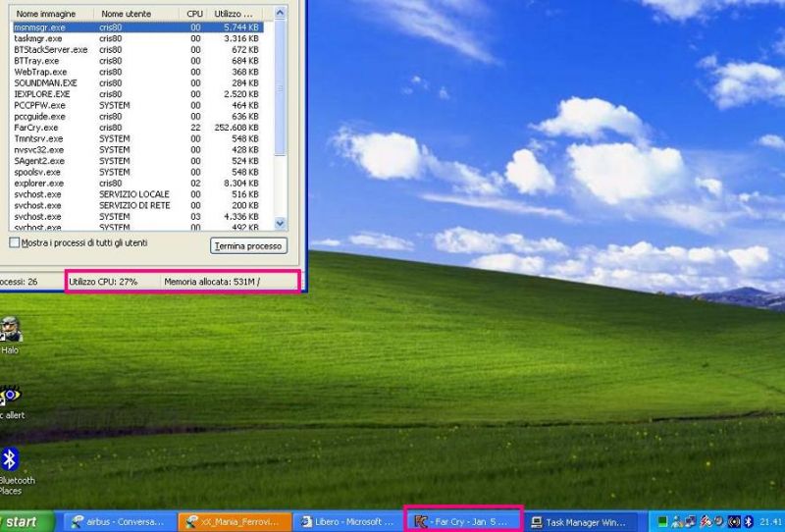The width and height of the screenshot is (785, 532).
Task: Select the taskmgr.exe process row
Action: pos(137,38)
